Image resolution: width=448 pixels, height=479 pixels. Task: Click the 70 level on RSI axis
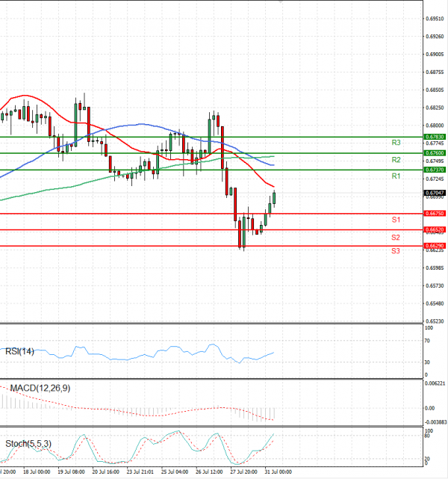click(427, 341)
